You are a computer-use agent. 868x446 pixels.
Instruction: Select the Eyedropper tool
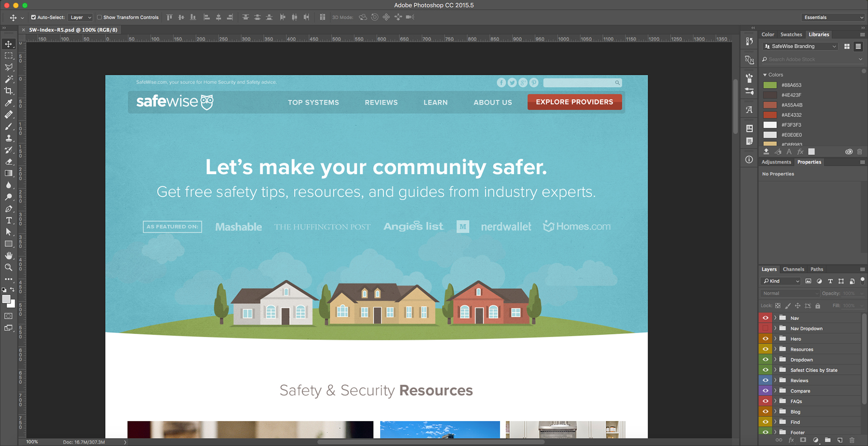pyautogui.click(x=8, y=103)
